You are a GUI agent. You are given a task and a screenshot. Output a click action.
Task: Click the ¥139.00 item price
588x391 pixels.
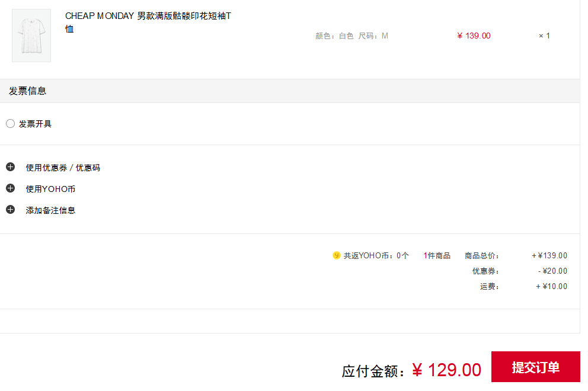pyautogui.click(x=474, y=36)
